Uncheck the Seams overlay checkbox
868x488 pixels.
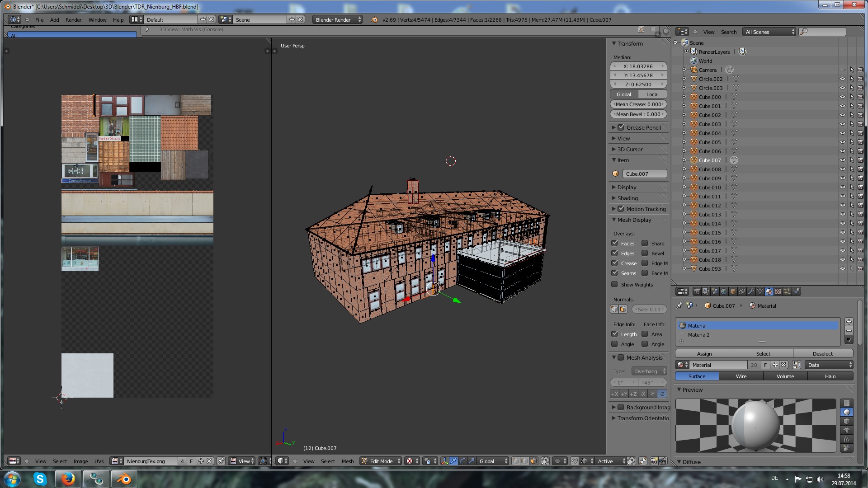614,273
